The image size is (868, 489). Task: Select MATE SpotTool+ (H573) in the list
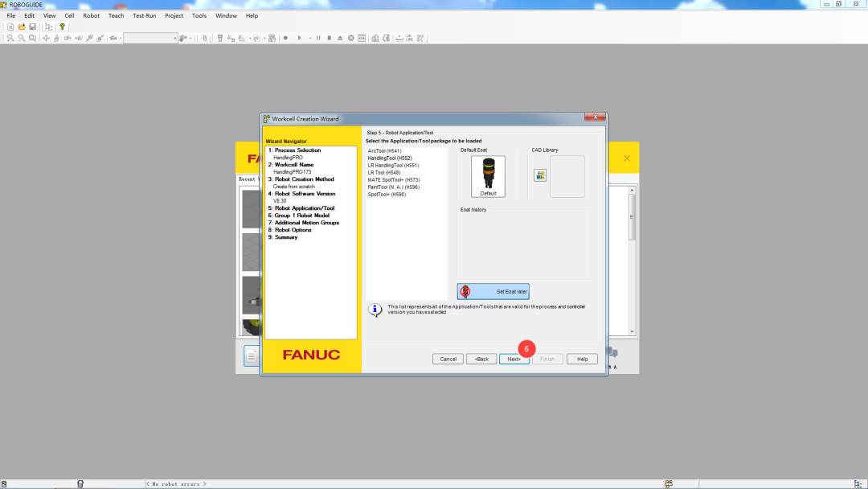point(394,179)
